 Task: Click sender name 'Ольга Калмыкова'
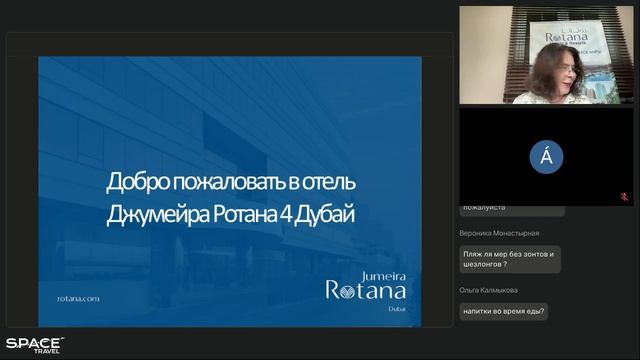point(489,290)
